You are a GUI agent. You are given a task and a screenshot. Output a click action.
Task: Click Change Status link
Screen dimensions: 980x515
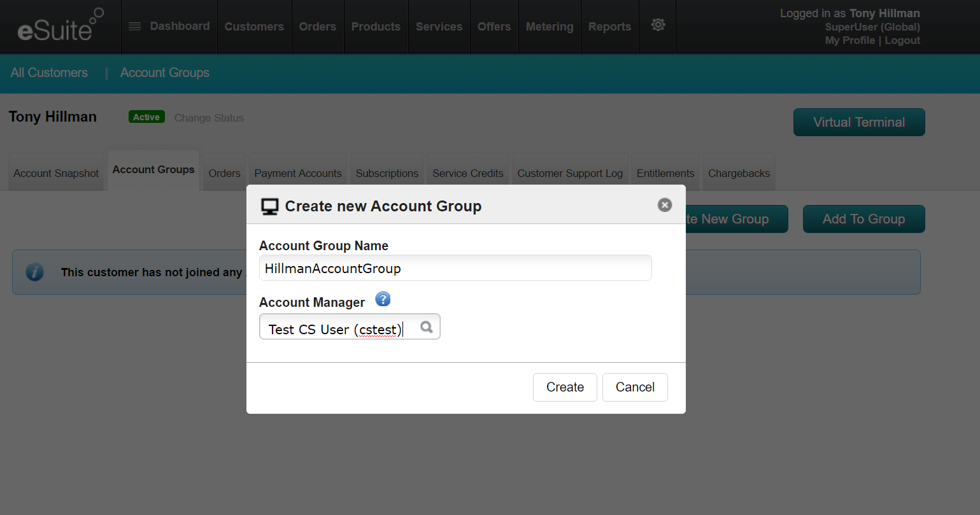pyautogui.click(x=209, y=118)
